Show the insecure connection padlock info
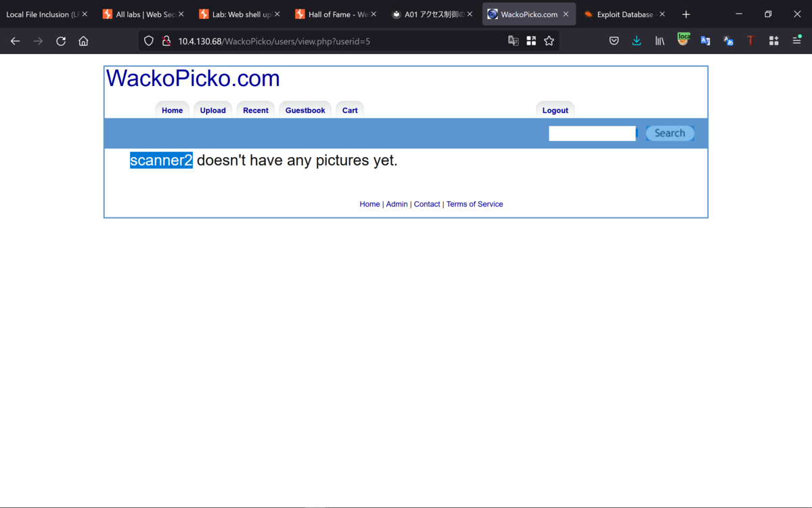This screenshot has height=508, width=812. 166,41
